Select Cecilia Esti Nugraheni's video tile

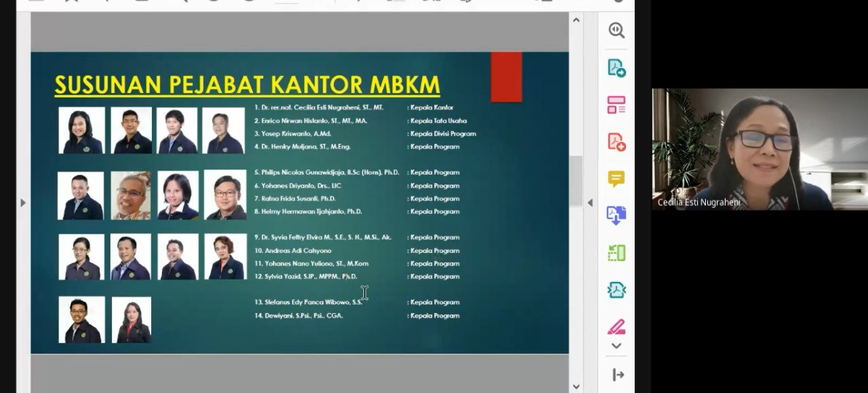[759, 149]
